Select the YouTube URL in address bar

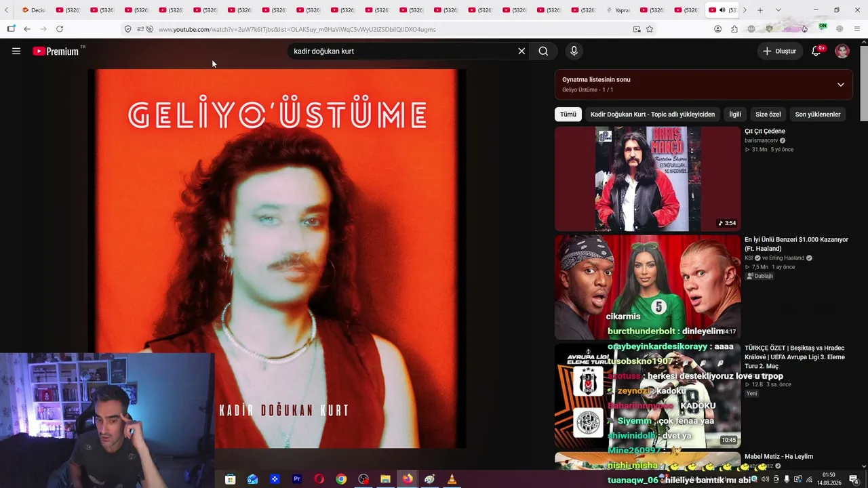(x=297, y=29)
